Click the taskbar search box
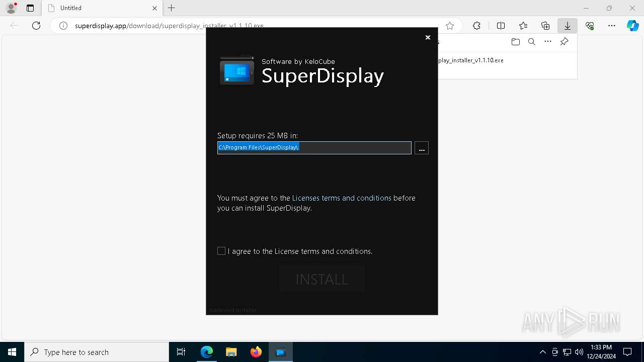644x362 pixels. click(x=97, y=352)
